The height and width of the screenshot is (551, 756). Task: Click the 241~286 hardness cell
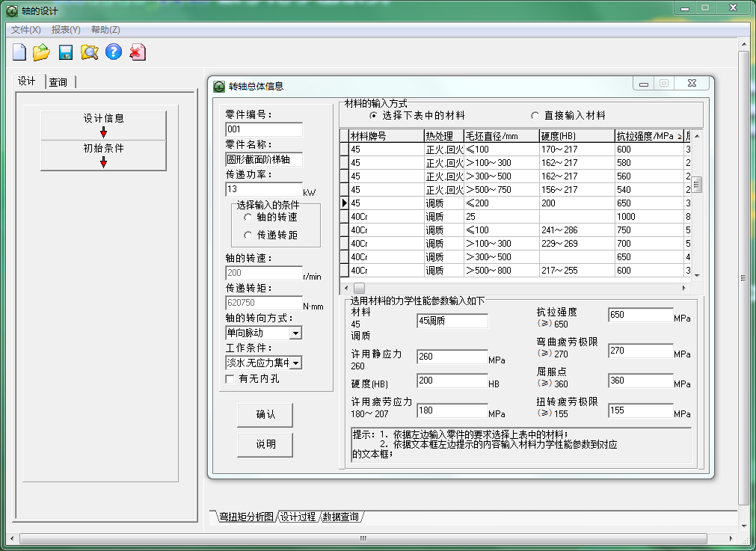tap(577, 230)
